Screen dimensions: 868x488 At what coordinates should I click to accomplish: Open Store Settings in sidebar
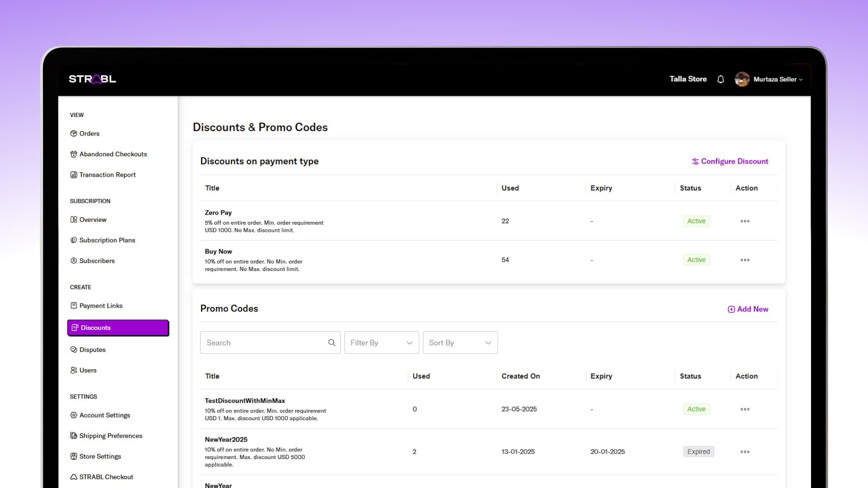click(x=100, y=456)
